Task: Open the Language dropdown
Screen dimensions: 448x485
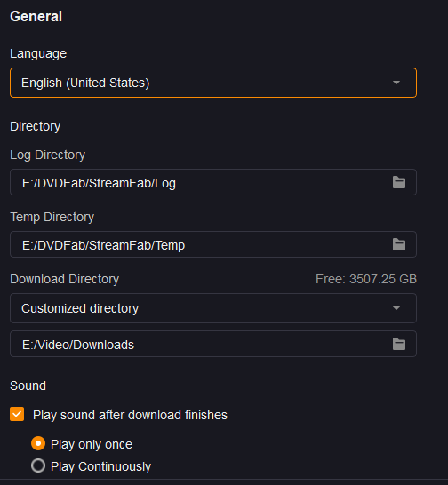Action: [x=213, y=83]
